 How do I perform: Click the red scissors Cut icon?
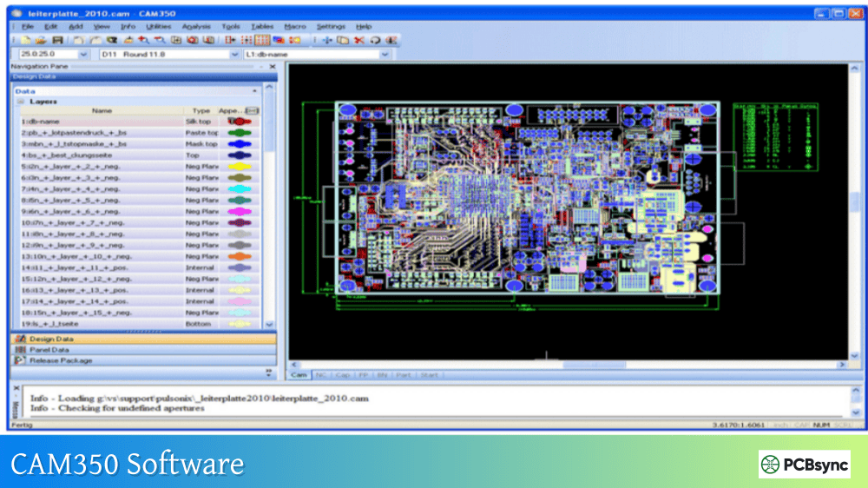pos(358,40)
